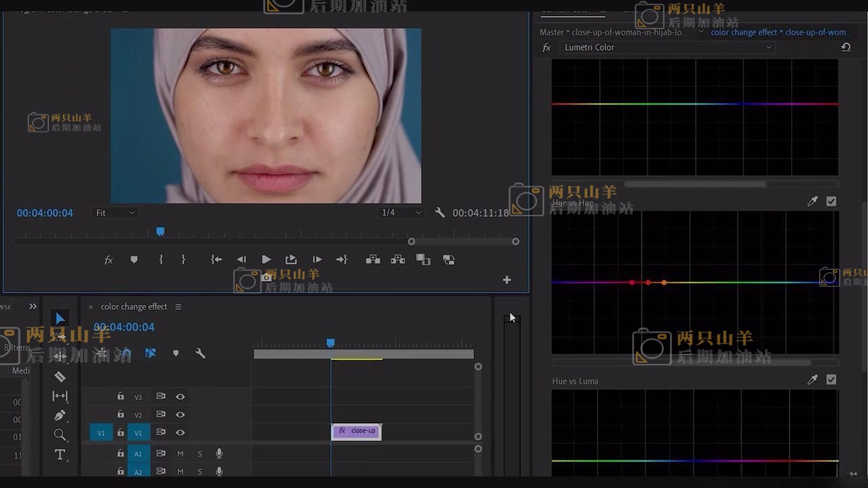
Task: Uncheck the Hue vs Luma checkbox
Action: coord(831,380)
